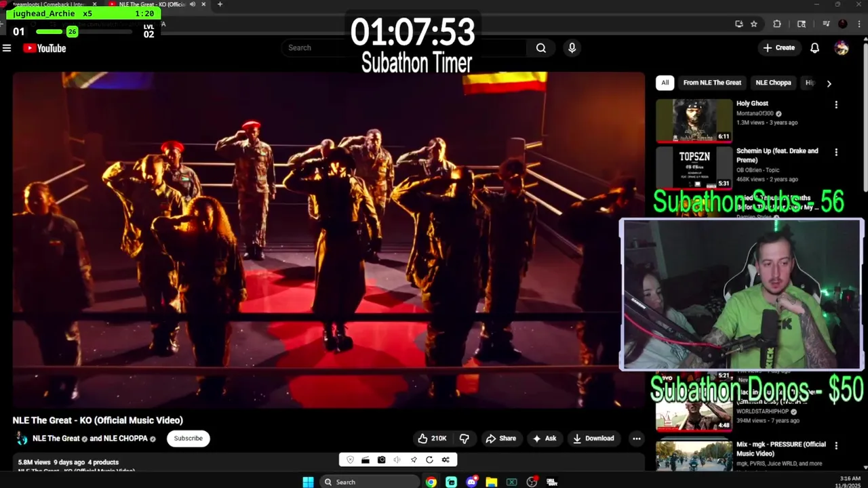Viewport: 868px width, 488px height.
Task: Open the YouTube hamburger guide menu
Action: coord(7,48)
